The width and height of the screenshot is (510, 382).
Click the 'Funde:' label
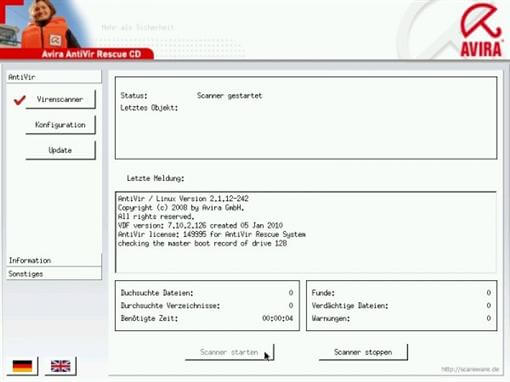click(x=323, y=293)
